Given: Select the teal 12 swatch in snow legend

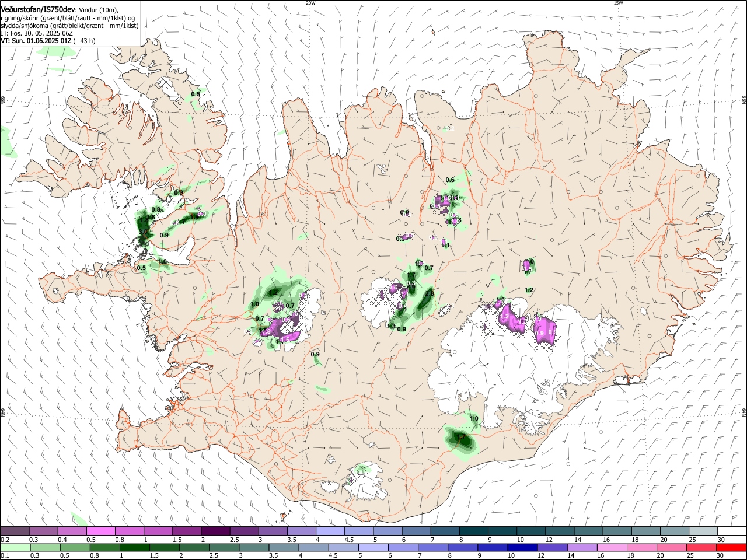Looking at the screenshot, I should coord(560,531).
